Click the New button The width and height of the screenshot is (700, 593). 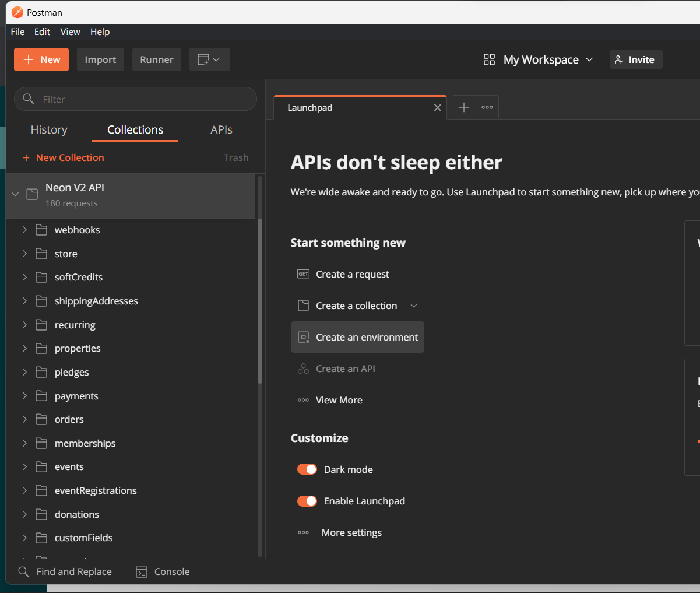[x=41, y=59]
